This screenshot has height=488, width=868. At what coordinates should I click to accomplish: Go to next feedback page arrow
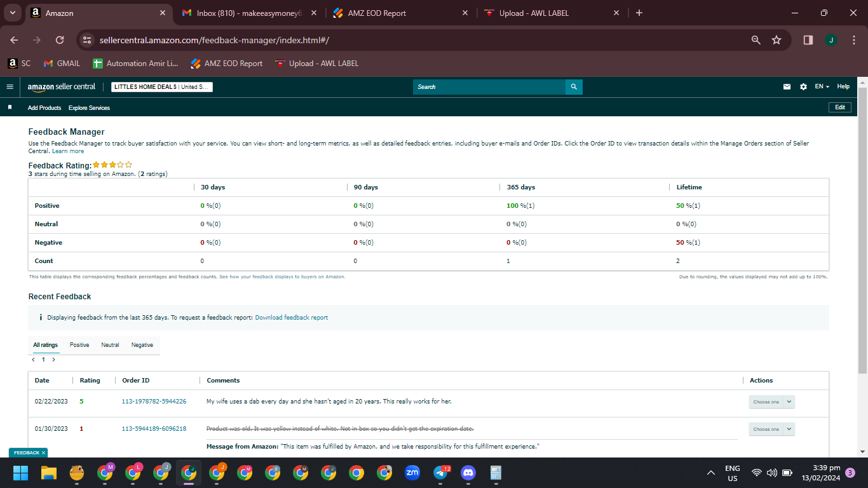[x=53, y=360]
